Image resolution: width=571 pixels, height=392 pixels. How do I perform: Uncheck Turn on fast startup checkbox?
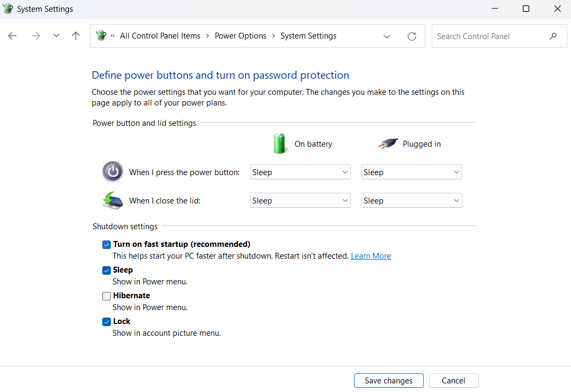point(107,245)
